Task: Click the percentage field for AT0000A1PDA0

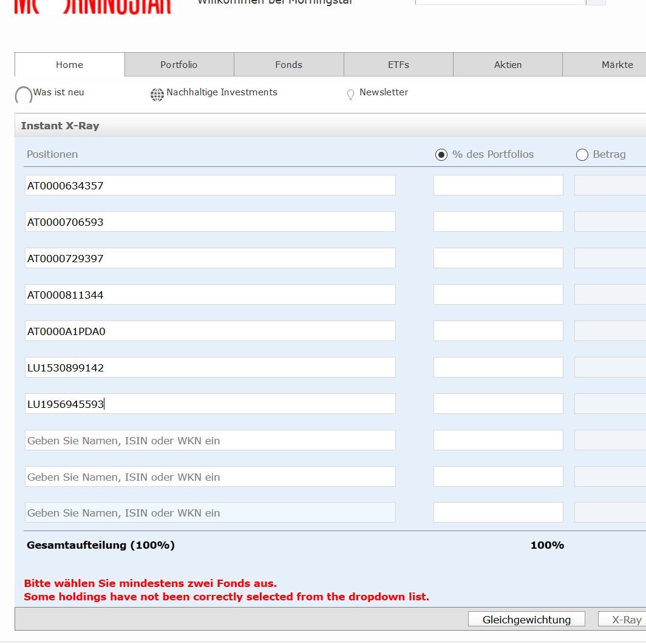Action: click(498, 331)
